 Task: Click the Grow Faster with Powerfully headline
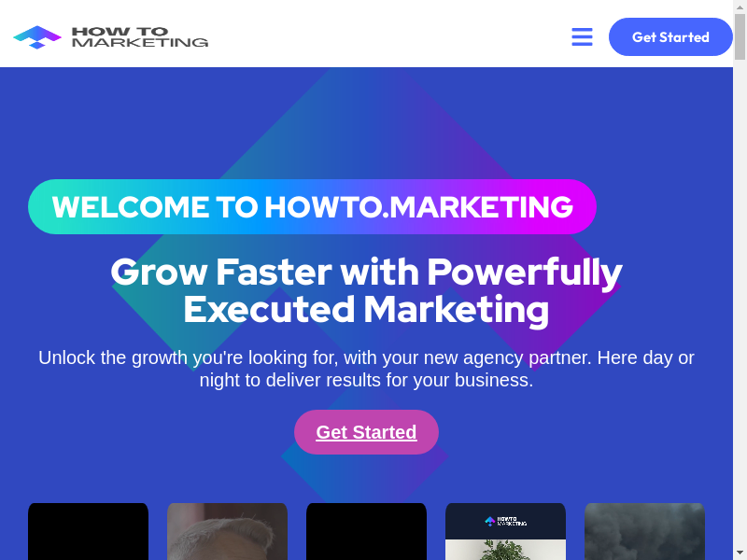[x=366, y=272]
